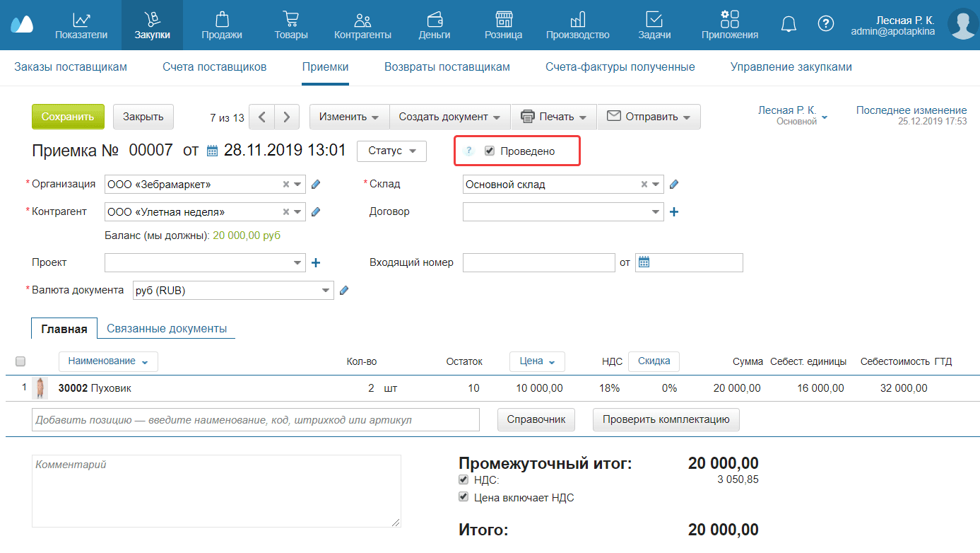The height and width of the screenshot is (553, 980).
Task: Open notifications via the bell icon
Action: (x=789, y=23)
